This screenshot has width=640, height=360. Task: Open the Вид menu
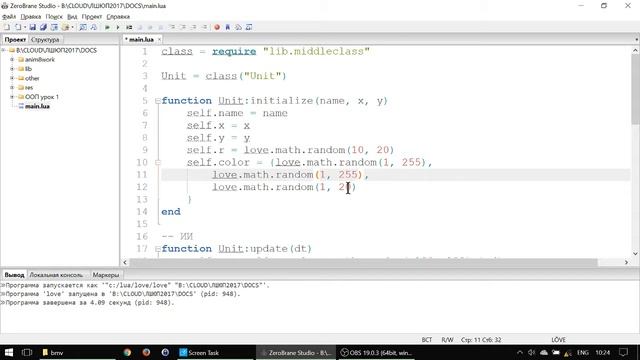tap(72, 17)
